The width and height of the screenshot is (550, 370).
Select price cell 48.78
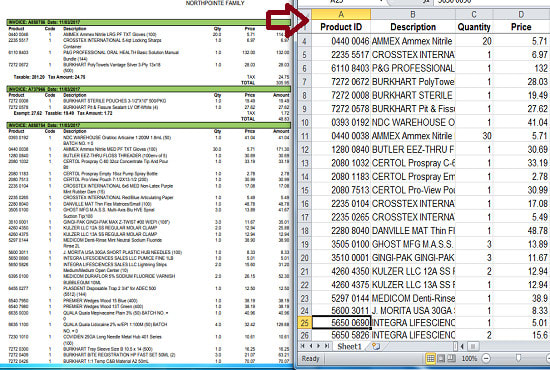coord(521,231)
